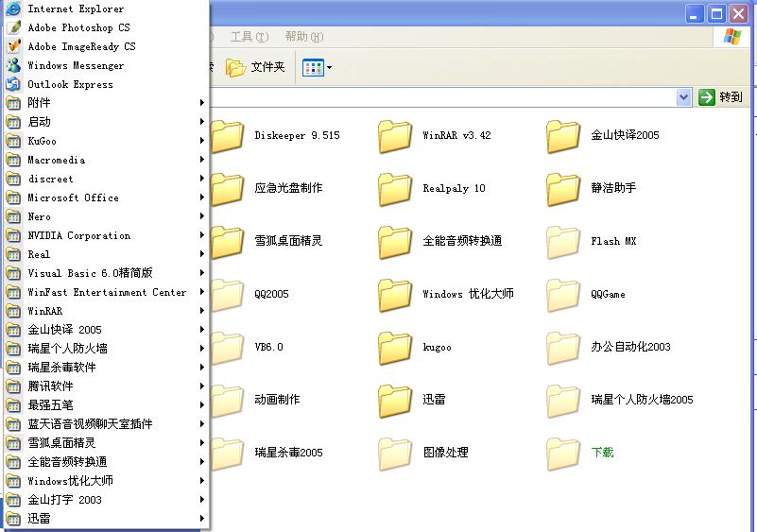Expand the Nero program group
757x532 pixels.
pos(106,216)
